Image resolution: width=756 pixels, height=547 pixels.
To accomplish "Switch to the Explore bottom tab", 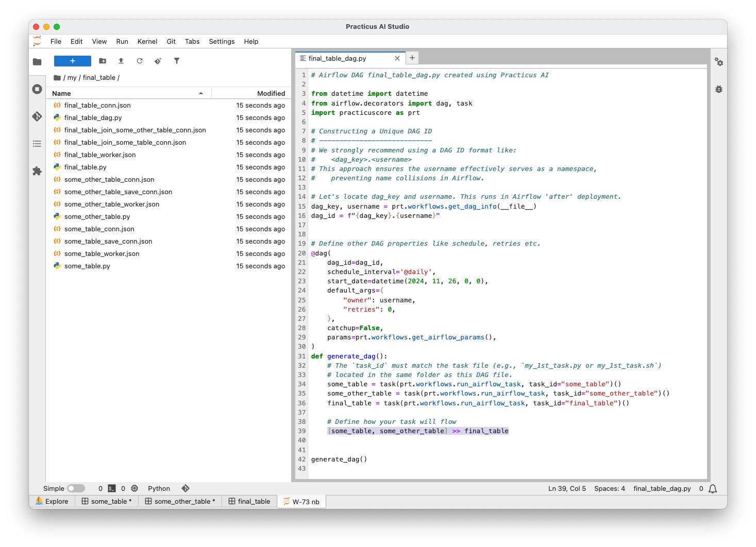I will tap(52, 501).
